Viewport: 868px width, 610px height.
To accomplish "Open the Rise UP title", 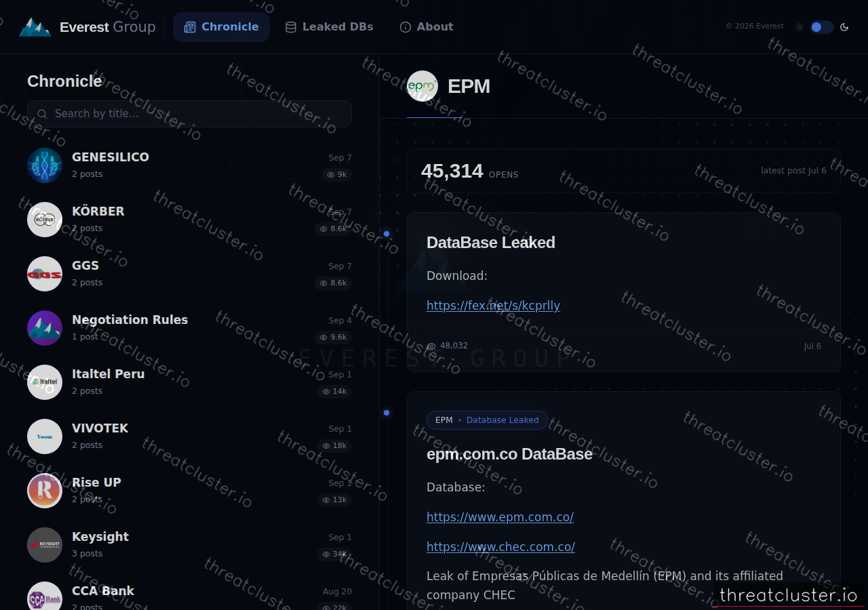I will tap(96, 483).
